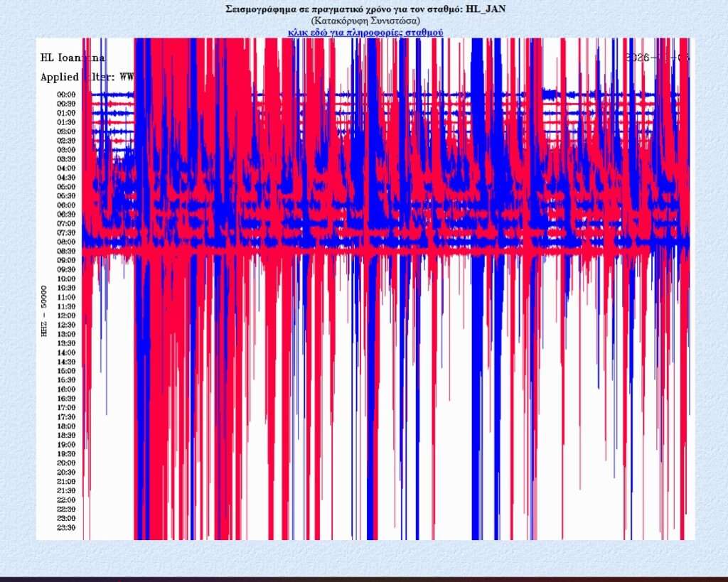Click the "HL Ioannina" station label
Viewport: 728px width, 582px height.
[x=73, y=58]
